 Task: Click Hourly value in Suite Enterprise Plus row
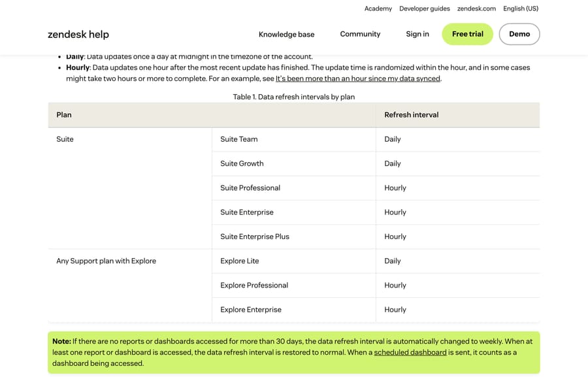click(395, 237)
